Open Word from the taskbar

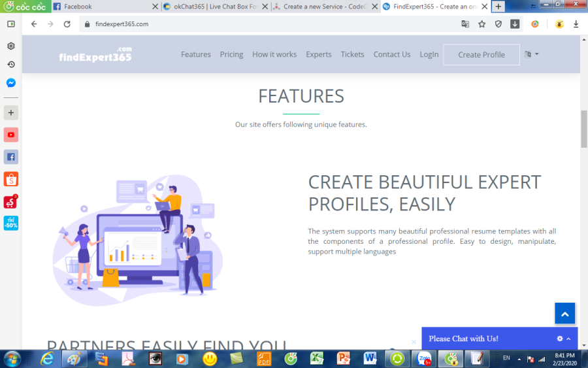point(370,359)
